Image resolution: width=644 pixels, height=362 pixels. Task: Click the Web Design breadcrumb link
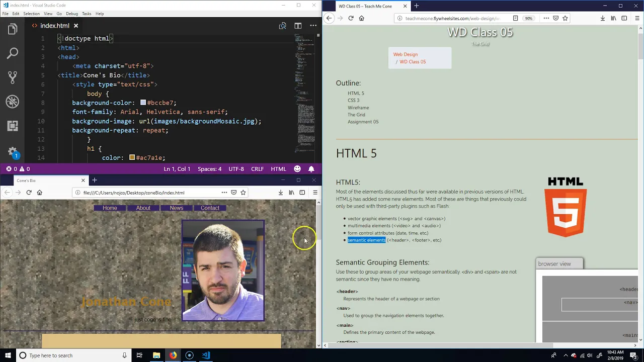tap(406, 54)
